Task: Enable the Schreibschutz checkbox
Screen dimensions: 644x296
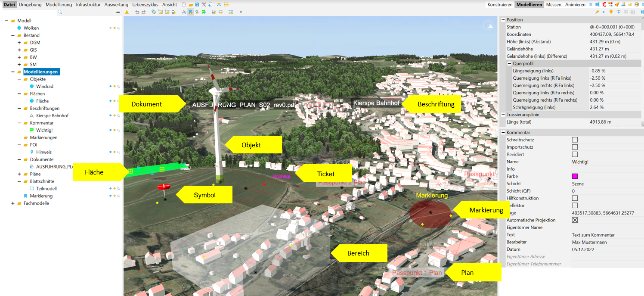Action: click(575, 140)
